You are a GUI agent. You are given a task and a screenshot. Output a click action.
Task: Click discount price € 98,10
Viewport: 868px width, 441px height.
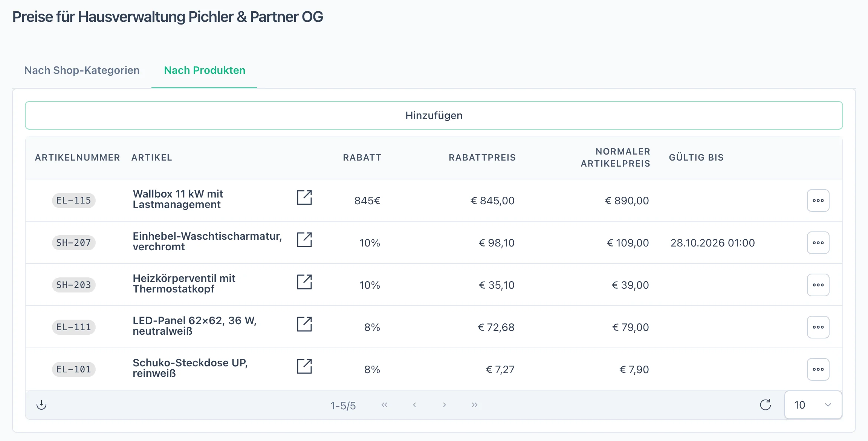tap(497, 243)
